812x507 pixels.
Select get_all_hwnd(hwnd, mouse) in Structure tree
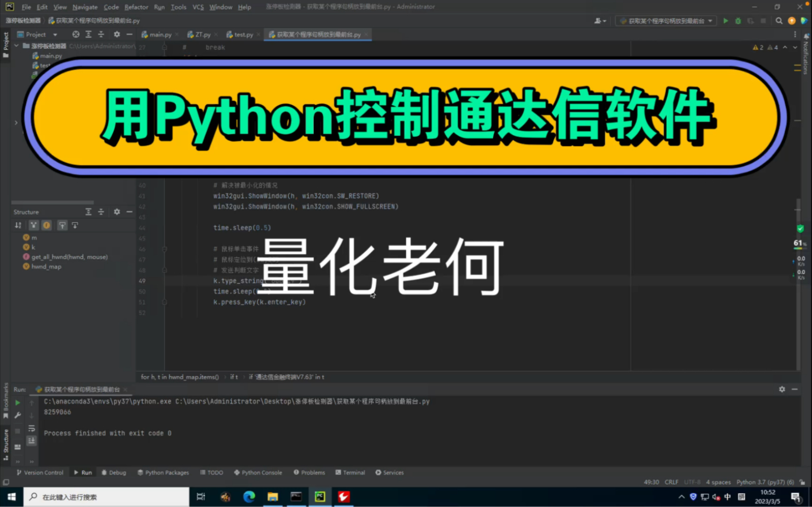pos(70,257)
